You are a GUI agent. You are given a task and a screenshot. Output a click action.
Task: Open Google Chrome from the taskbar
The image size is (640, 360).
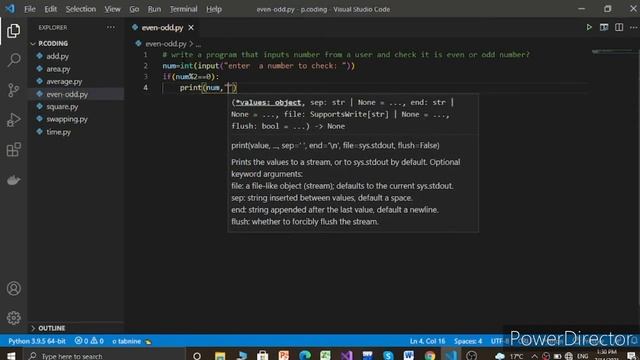coord(429,356)
